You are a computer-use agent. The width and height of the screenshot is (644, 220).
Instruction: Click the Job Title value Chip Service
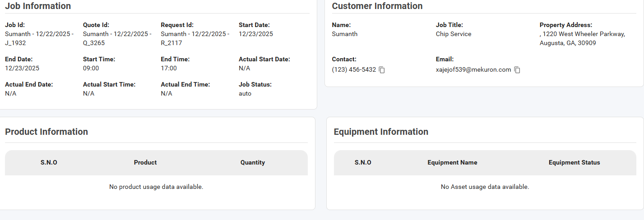(453, 34)
